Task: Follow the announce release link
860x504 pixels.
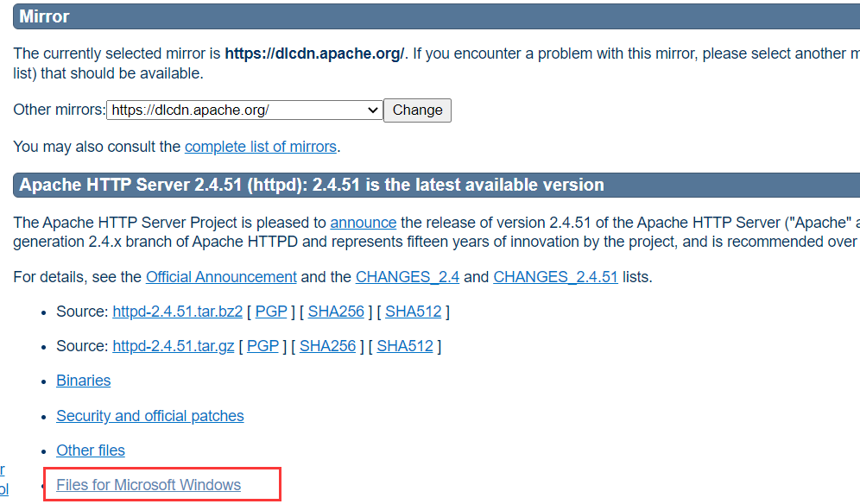Action: (363, 223)
